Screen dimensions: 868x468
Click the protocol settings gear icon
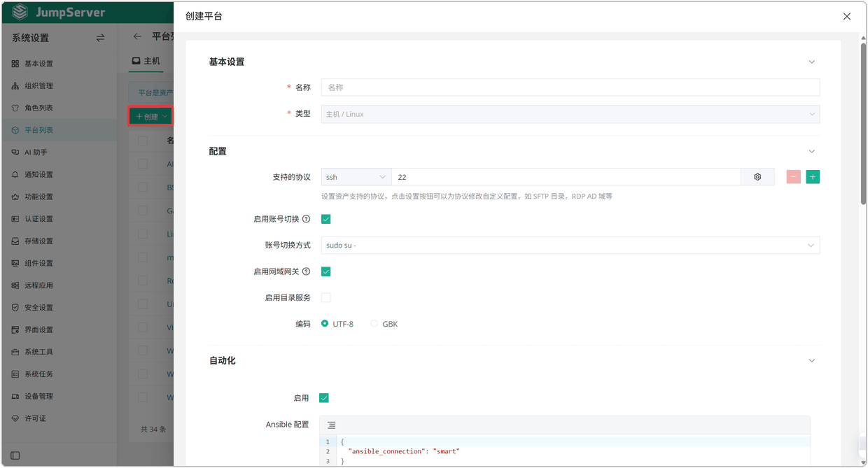[x=757, y=177]
